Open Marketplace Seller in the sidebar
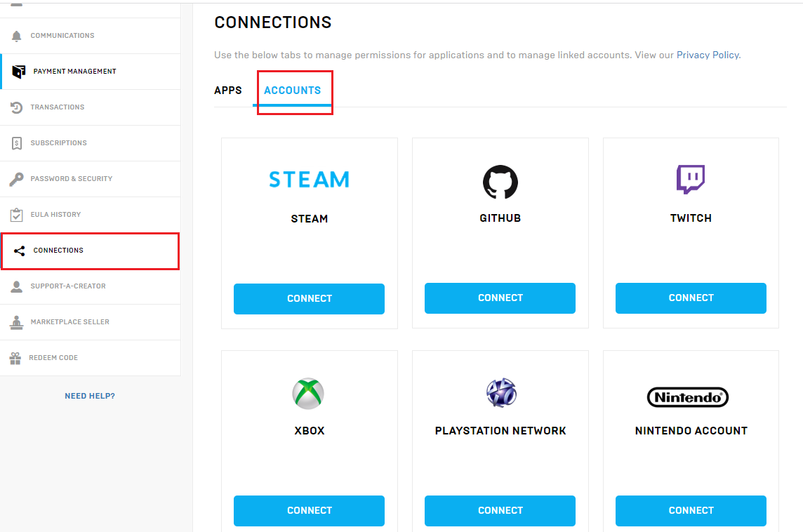This screenshot has width=803, height=532. [x=69, y=322]
